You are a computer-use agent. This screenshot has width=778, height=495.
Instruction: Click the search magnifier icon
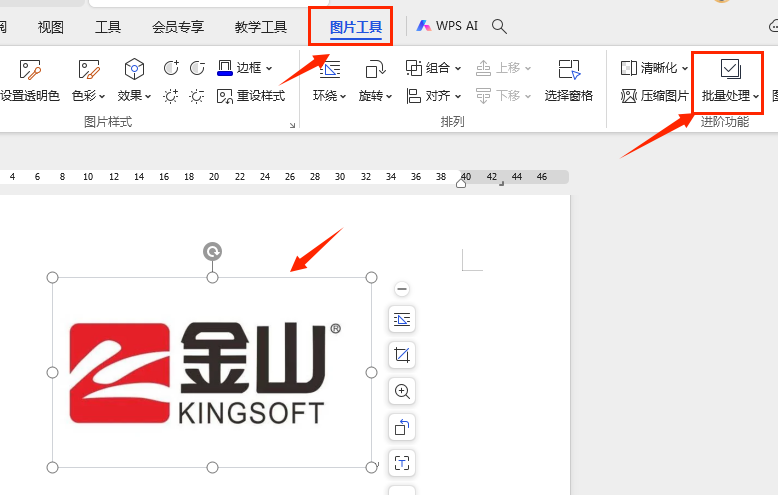click(499, 26)
